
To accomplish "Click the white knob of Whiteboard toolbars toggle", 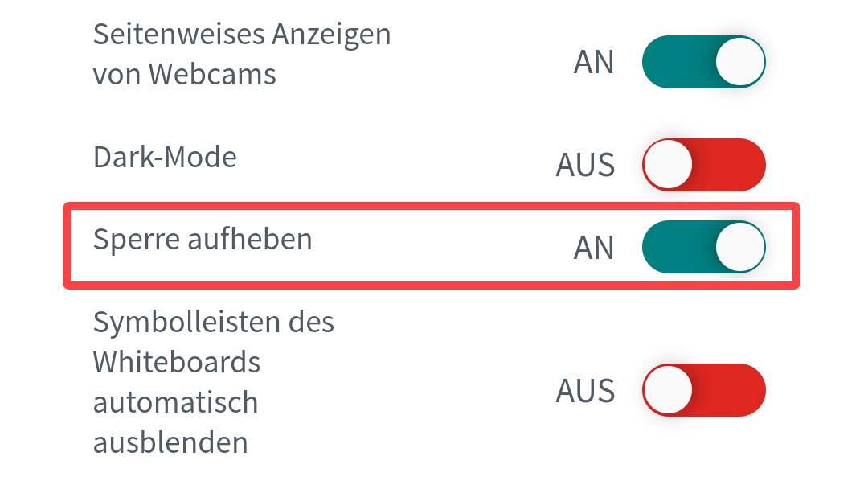I will [668, 390].
